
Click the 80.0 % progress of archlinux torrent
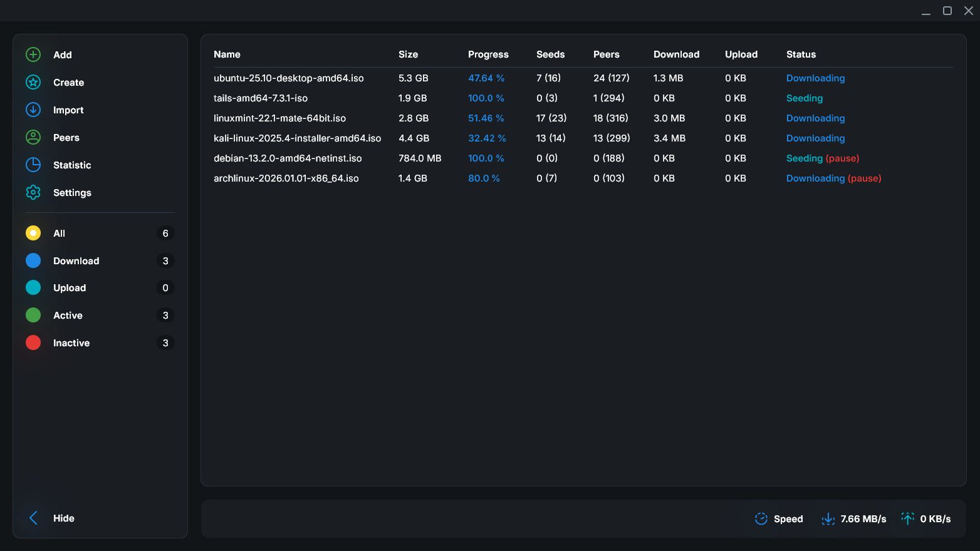coord(484,178)
